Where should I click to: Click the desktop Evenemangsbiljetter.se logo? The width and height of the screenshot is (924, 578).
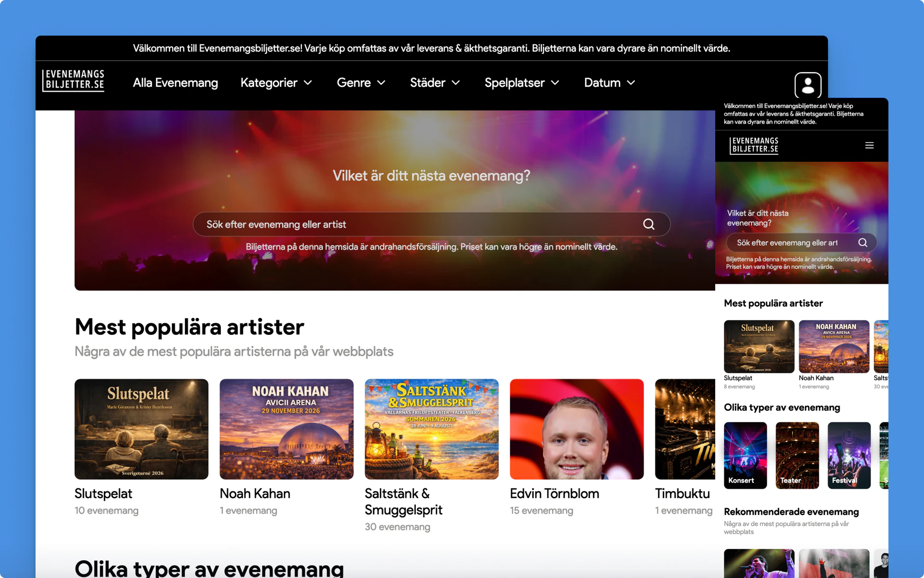coord(73,80)
